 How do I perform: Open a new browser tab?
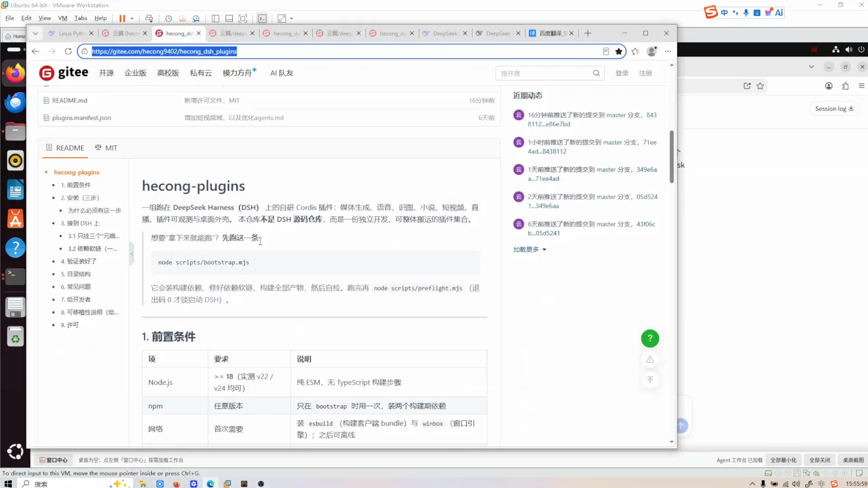588,33
